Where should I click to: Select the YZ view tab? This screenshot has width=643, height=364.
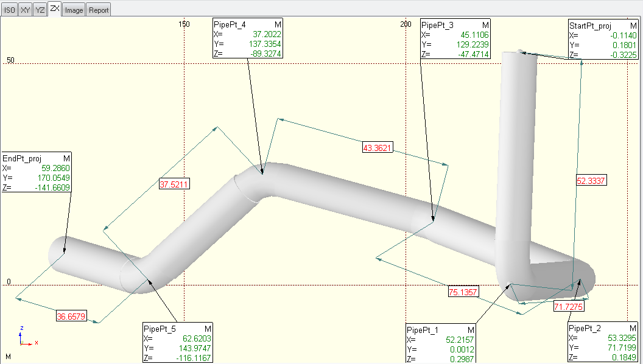click(40, 10)
